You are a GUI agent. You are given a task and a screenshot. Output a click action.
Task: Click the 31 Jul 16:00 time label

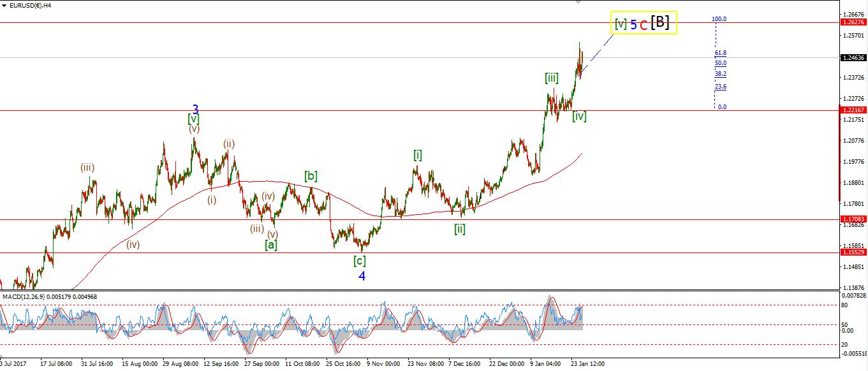tap(97, 363)
